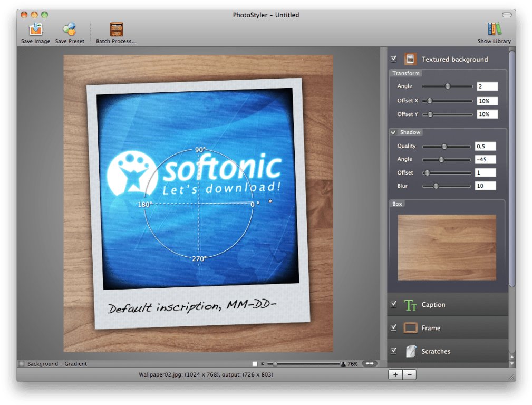Expand the Caption effect section

pyautogui.click(x=448, y=304)
